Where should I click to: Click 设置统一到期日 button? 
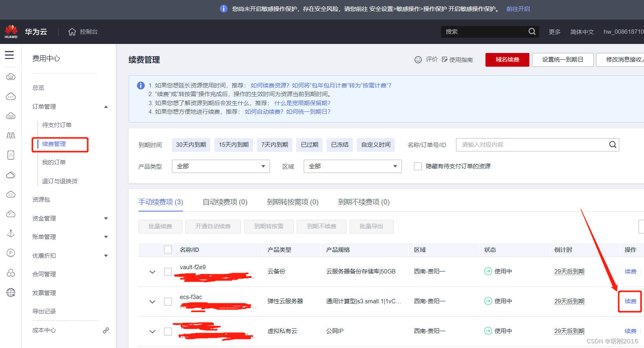(x=563, y=60)
